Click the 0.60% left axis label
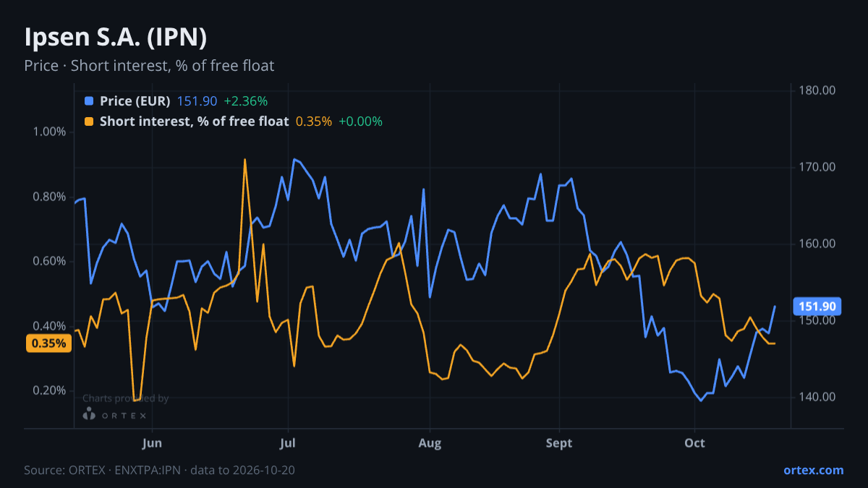The width and height of the screenshot is (868, 488). click(x=49, y=261)
